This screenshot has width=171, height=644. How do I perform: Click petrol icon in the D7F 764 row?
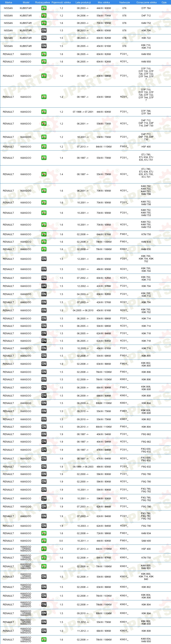(44, 8)
